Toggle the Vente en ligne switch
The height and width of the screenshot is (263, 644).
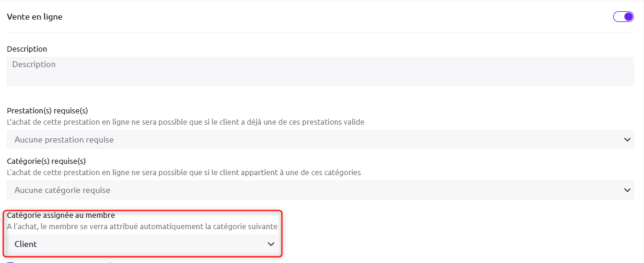623,17
